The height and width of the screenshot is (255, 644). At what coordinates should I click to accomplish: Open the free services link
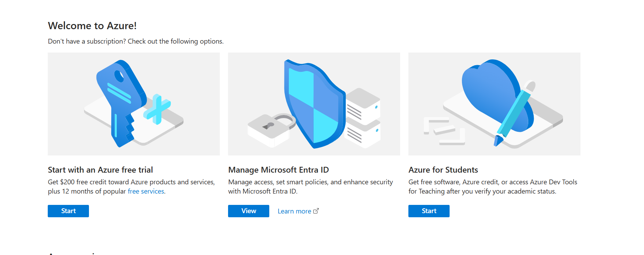[146, 192]
